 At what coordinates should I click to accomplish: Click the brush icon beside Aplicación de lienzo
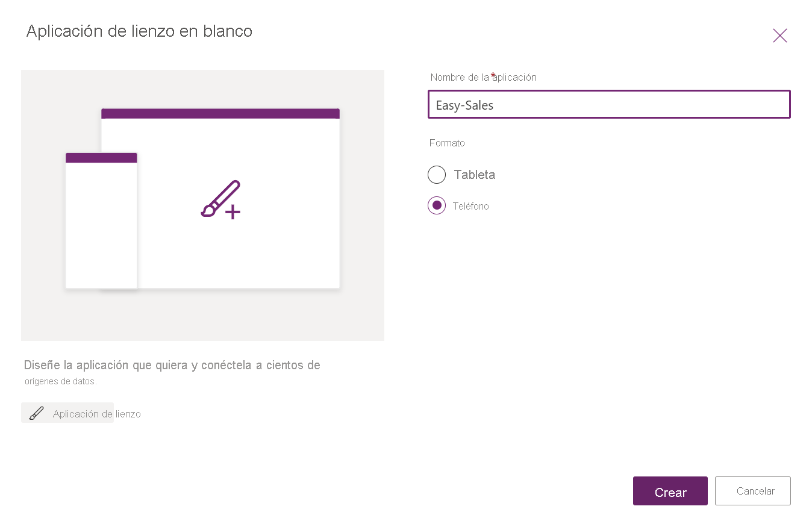click(x=36, y=413)
